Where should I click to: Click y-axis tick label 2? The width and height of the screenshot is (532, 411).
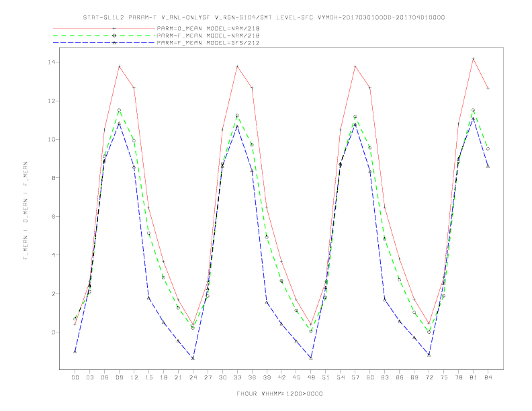[x=53, y=293]
